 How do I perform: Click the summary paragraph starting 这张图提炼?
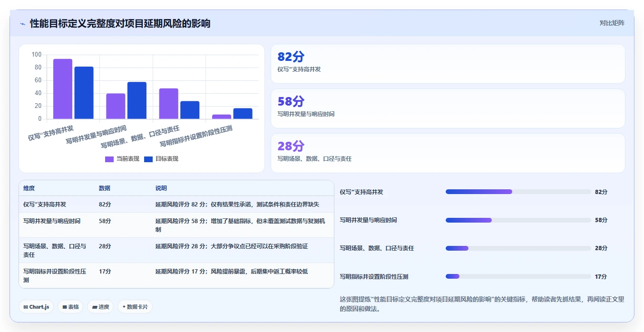[482, 304]
